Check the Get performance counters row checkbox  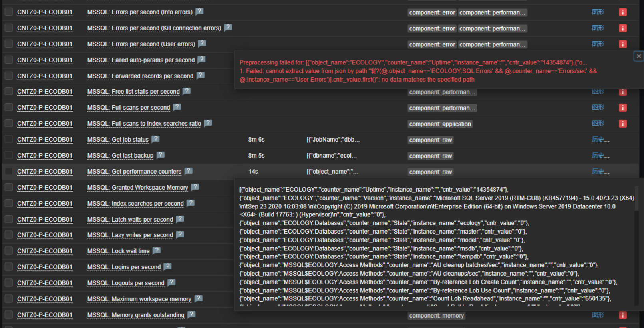(x=8, y=171)
